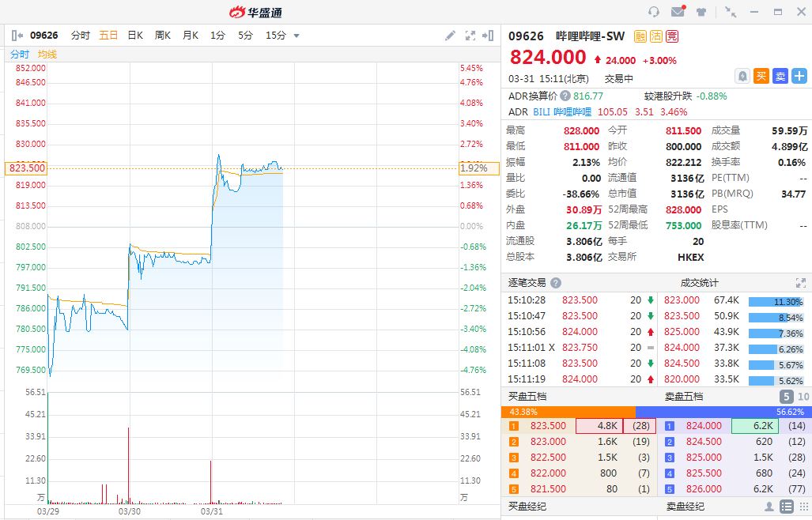Click the pencil drawing tool icon
Viewport: 812px width, 520px height.
click(x=450, y=36)
